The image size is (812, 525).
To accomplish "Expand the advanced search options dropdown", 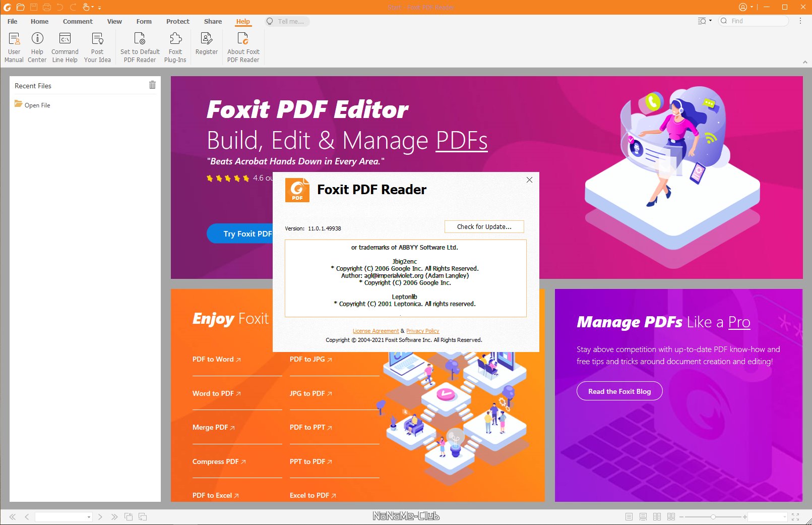I will point(705,21).
